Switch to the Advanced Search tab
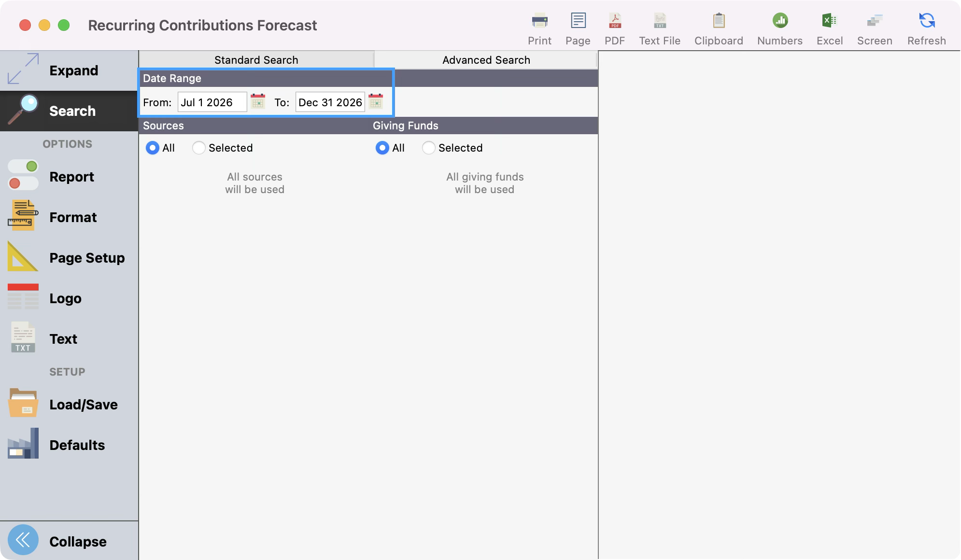Image resolution: width=961 pixels, height=560 pixels. pos(486,60)
